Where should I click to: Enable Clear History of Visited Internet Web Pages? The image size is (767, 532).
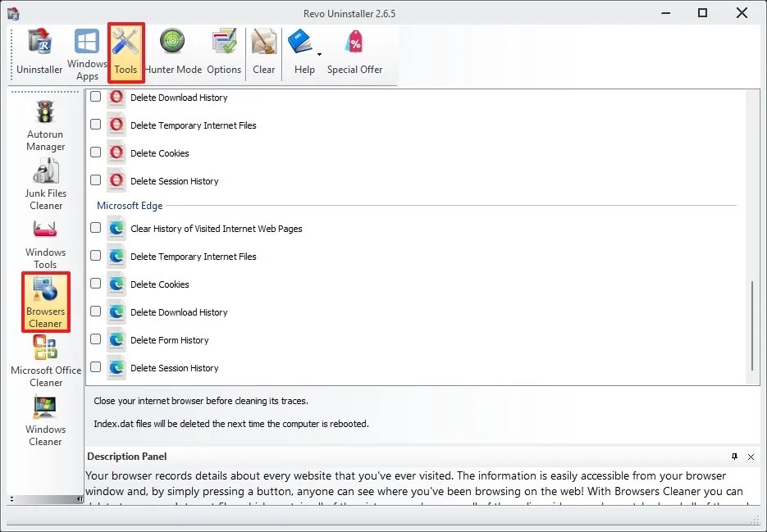[x=95, y=227]
